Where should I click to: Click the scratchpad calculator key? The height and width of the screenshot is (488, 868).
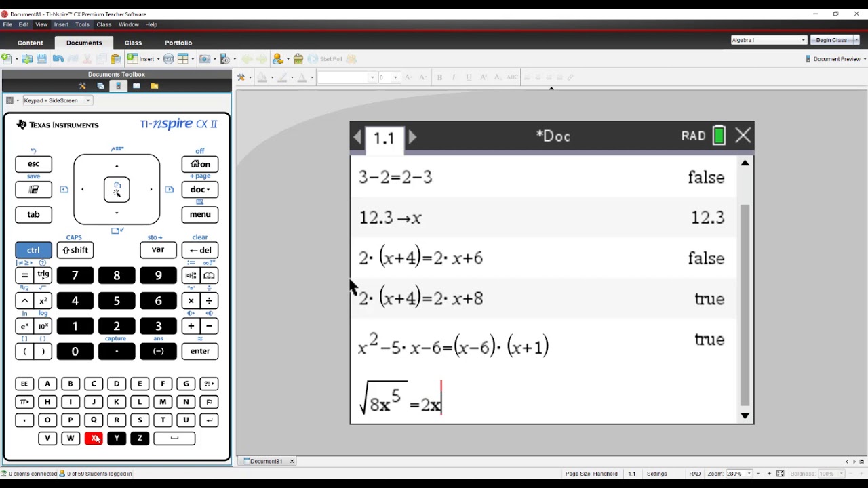(33, 189)
